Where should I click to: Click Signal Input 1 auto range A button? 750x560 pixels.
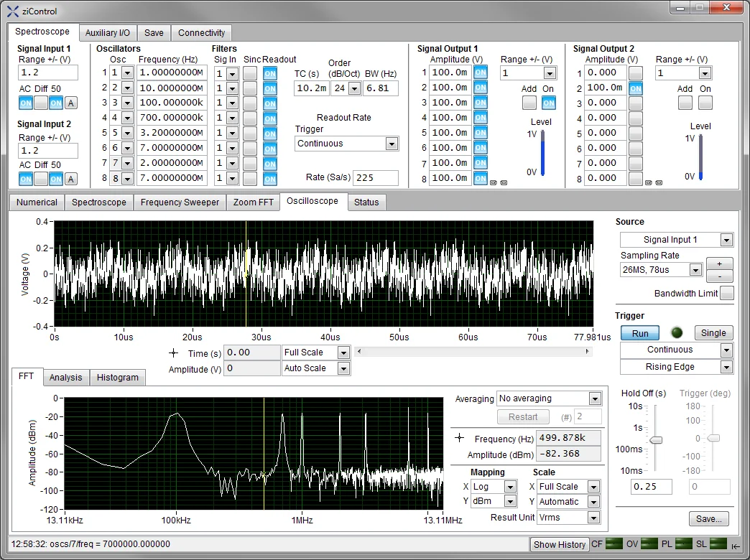pos(71,103)
